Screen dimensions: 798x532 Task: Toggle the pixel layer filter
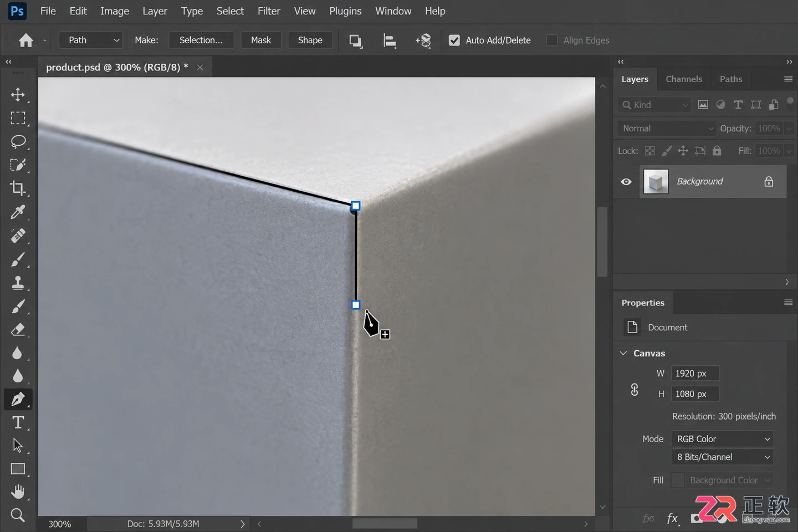tap(703, 105)
